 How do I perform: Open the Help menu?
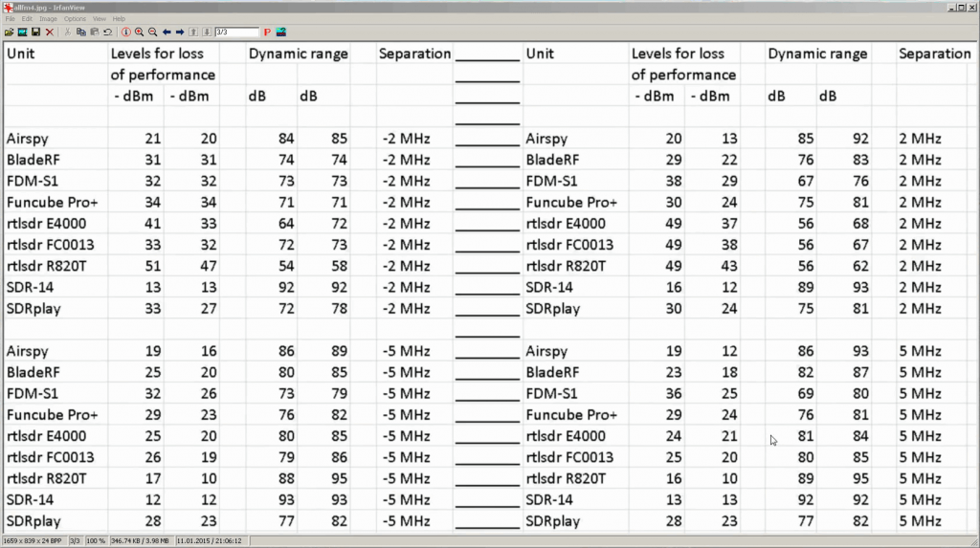(x=119, y=19)
